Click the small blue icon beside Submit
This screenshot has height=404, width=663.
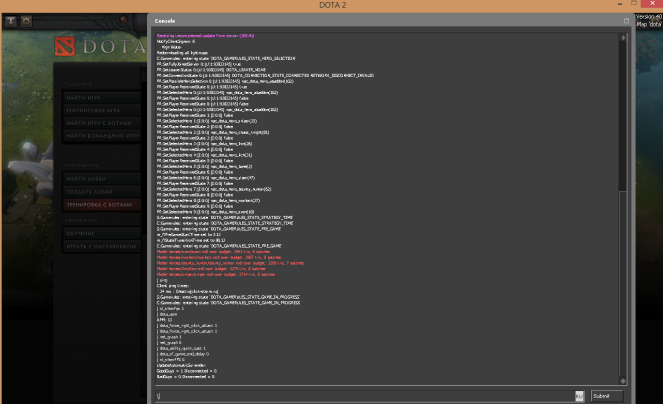pos(579,395)
